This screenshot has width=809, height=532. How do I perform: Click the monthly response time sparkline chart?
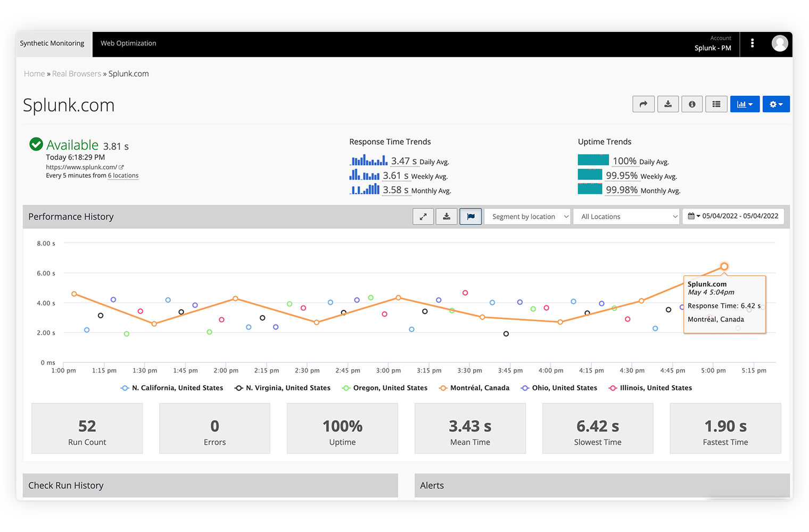click(x=365, y=188)
